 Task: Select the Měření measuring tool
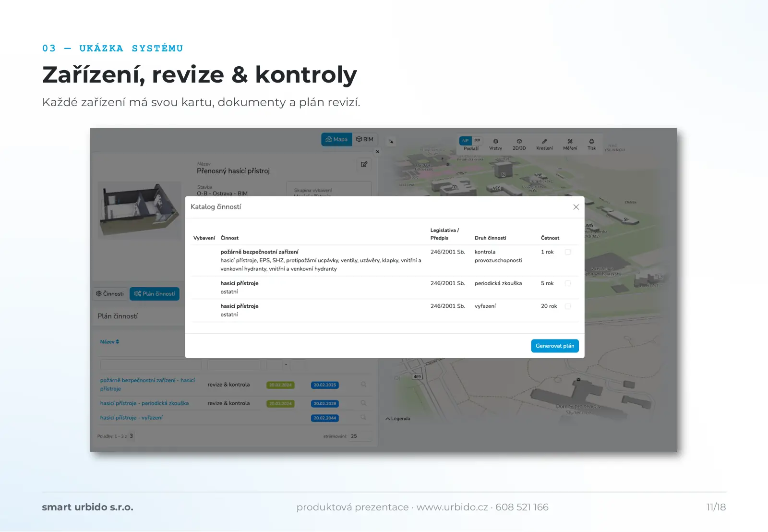pos(570,145)
